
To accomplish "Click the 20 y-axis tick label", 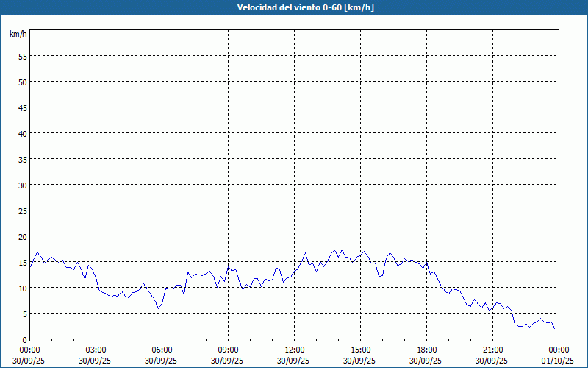I will pos(22,236).
